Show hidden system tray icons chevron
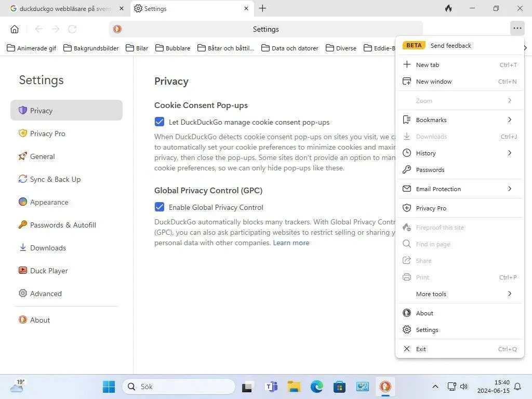This screenshot has height=399, width=532. 435,387
